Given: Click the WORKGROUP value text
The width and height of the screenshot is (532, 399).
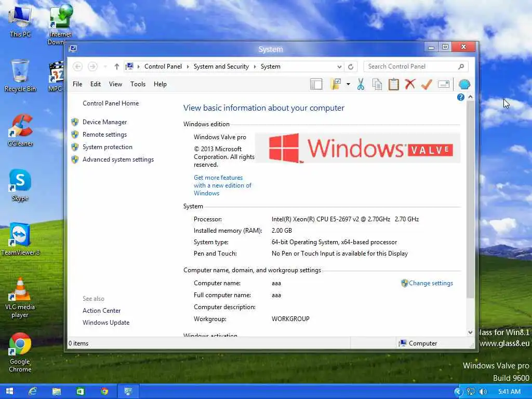Looking at the screenshot, I should (x=290, y=319).
